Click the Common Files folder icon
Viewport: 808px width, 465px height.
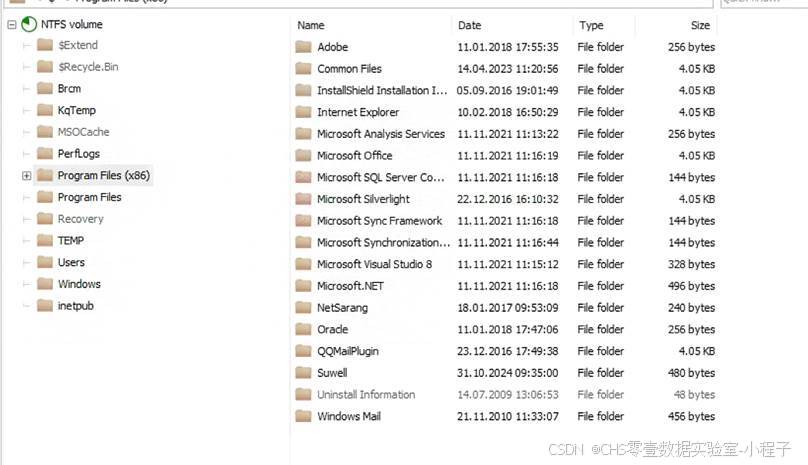(304, 69)
